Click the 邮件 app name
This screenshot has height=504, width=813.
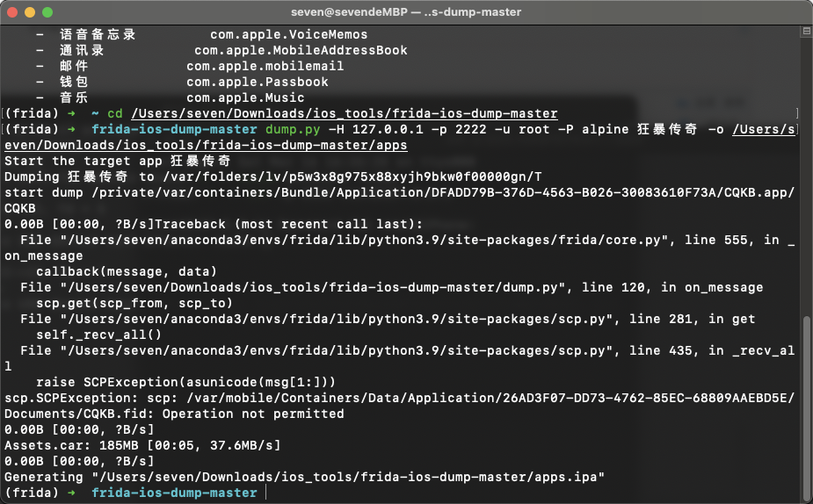click(x=74, y=67)
